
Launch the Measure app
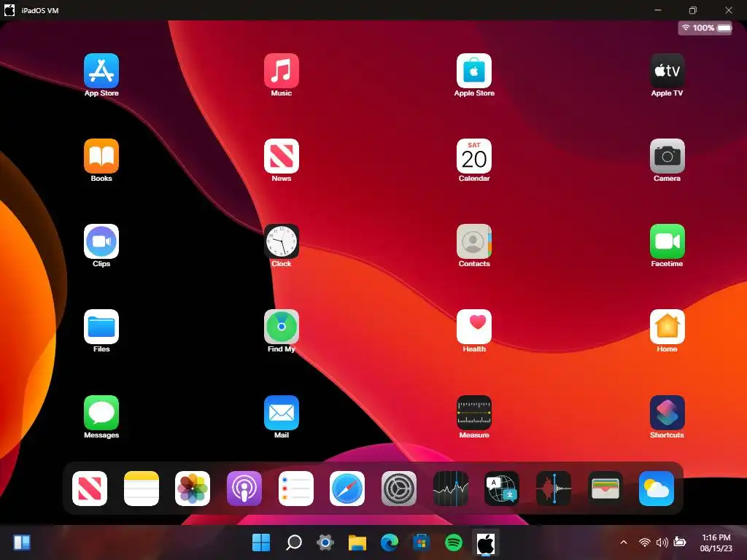click(474, 413)
